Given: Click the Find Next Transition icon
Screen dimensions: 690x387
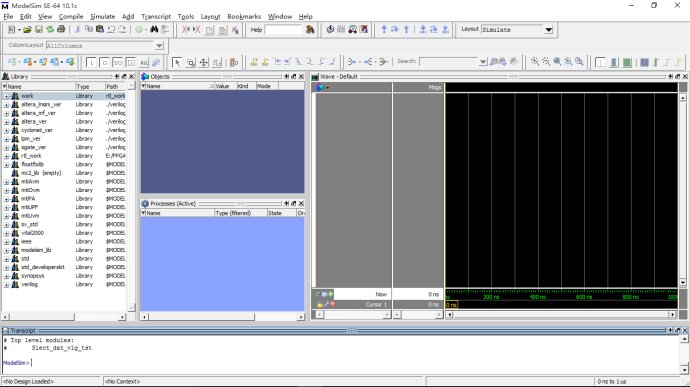Looking at the screenshot, I should [288, 62].
